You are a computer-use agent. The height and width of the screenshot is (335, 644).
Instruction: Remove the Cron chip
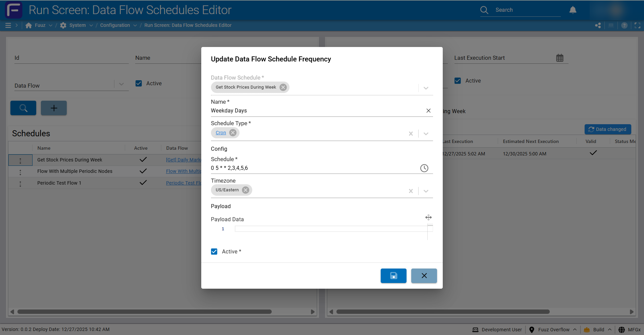pyautogui.click(x=233, y=133)
